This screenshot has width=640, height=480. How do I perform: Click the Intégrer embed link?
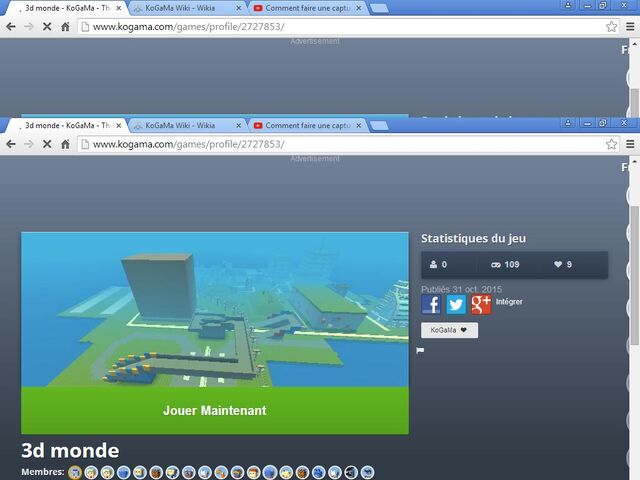point(509,302)
